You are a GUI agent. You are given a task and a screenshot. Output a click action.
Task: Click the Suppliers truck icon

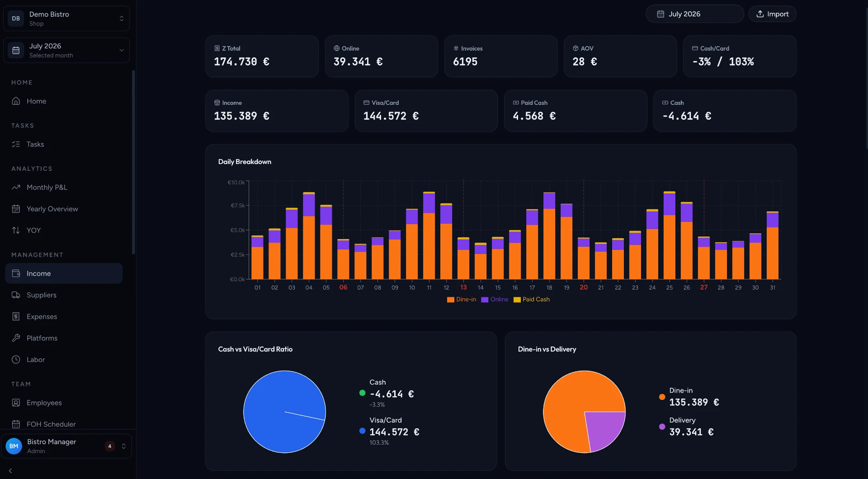pyautogui.click(x=16, y=295)
